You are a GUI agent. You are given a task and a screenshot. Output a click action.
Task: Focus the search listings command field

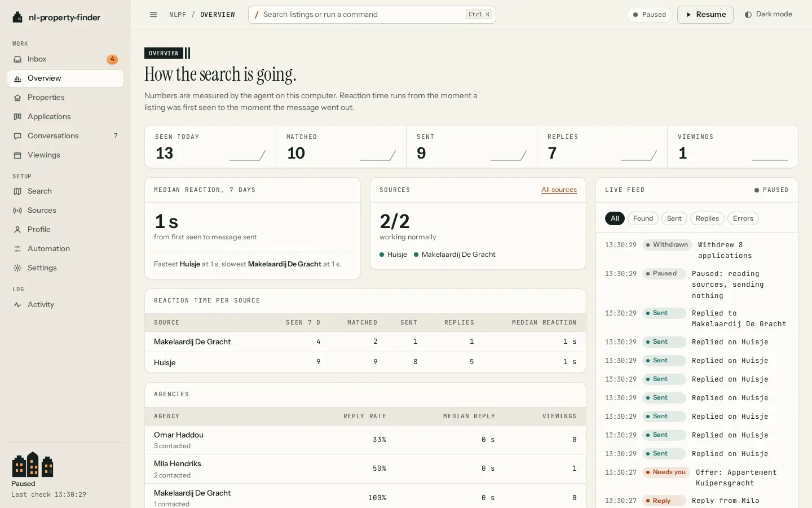(x=372, y=15)
